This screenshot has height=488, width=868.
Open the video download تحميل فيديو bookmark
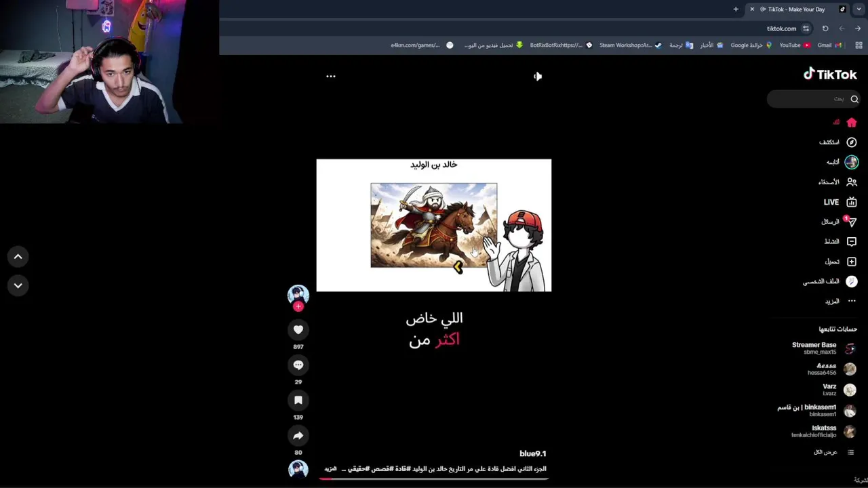(x=494, y=45)
